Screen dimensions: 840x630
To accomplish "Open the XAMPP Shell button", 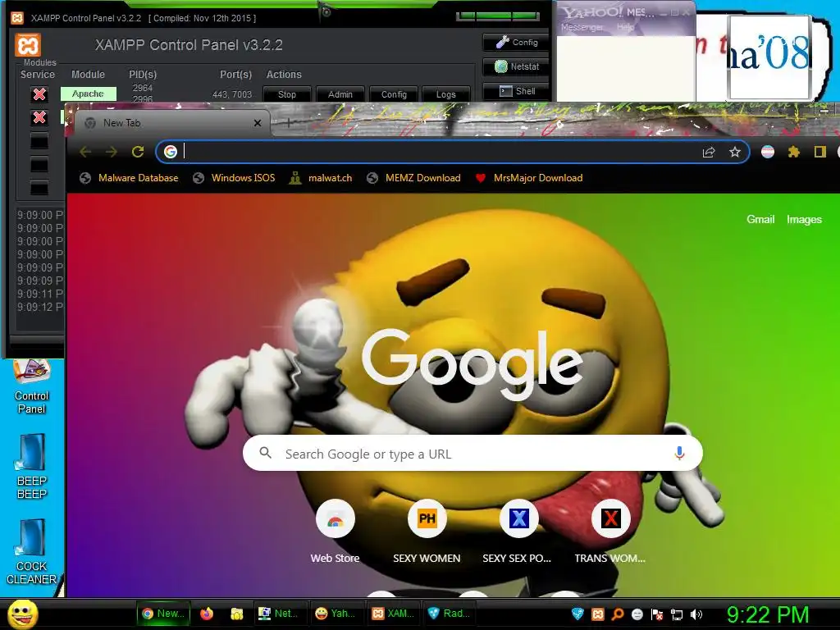I will click(x=517, y=91).
